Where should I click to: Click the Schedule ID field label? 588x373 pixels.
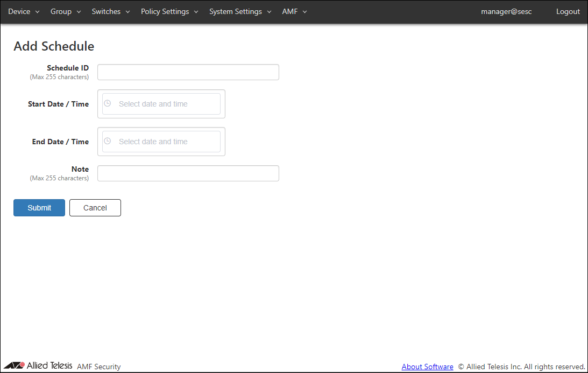pos(68,68)
